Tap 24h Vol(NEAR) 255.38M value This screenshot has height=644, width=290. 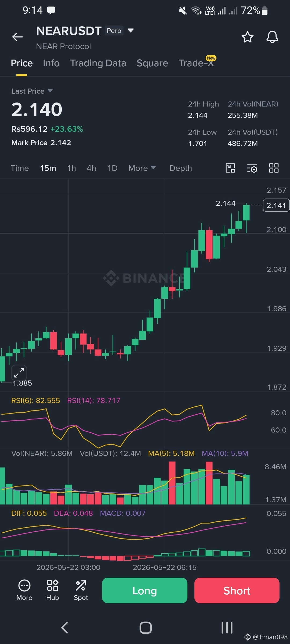243,115
